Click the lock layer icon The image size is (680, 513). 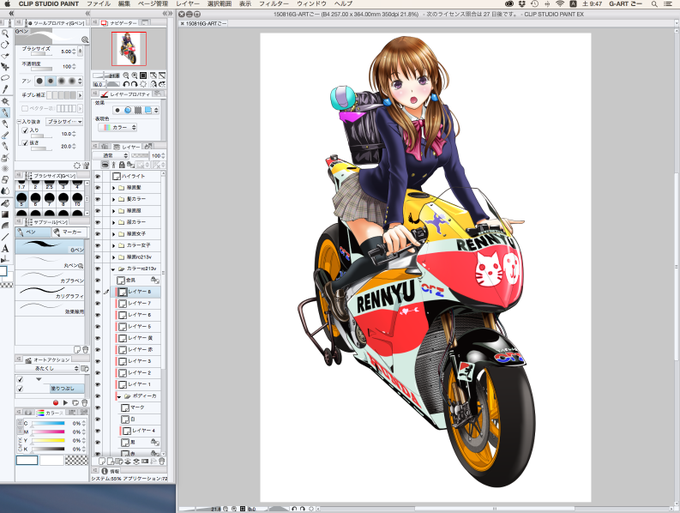(x=122, y=165)
